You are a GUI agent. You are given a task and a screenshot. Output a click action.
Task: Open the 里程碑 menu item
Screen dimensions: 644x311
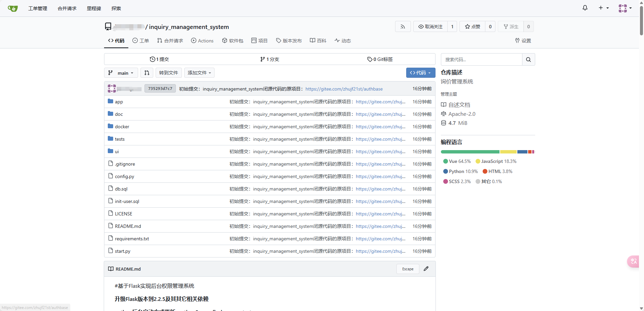94,8
